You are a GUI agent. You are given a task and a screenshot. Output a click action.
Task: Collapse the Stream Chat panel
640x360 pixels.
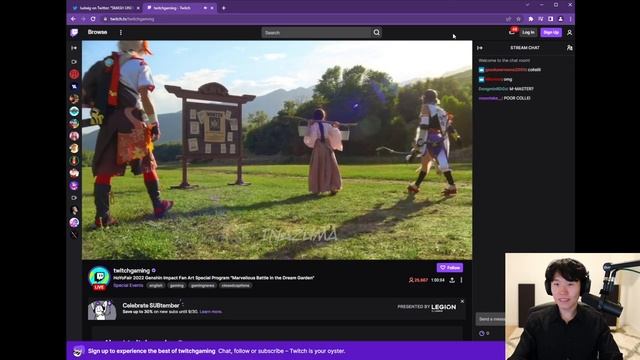point(480,48)
